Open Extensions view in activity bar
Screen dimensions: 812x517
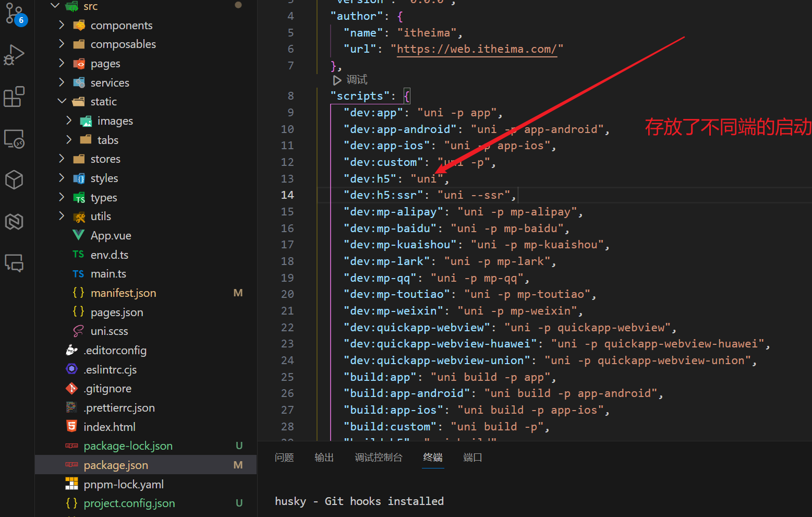[x=14, y=97]
